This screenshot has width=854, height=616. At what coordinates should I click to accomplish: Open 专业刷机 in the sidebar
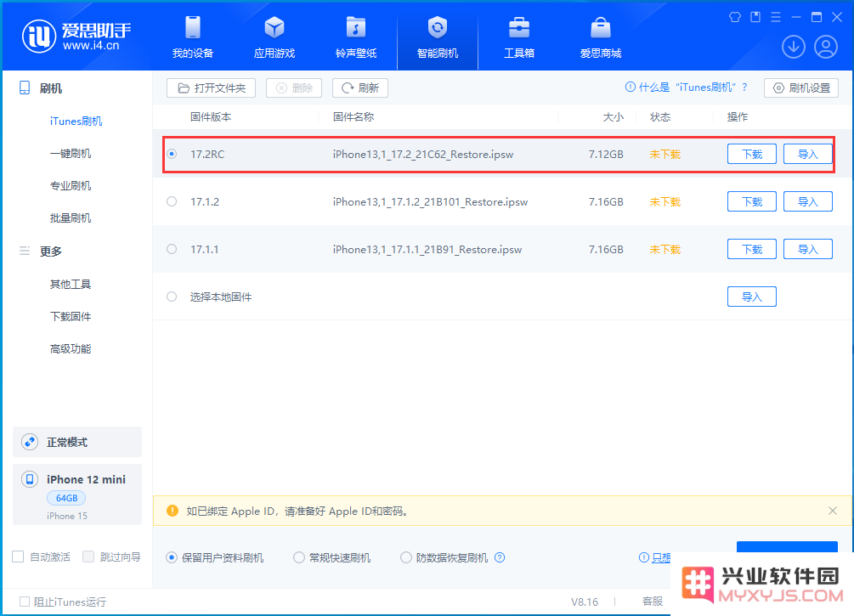71,186
